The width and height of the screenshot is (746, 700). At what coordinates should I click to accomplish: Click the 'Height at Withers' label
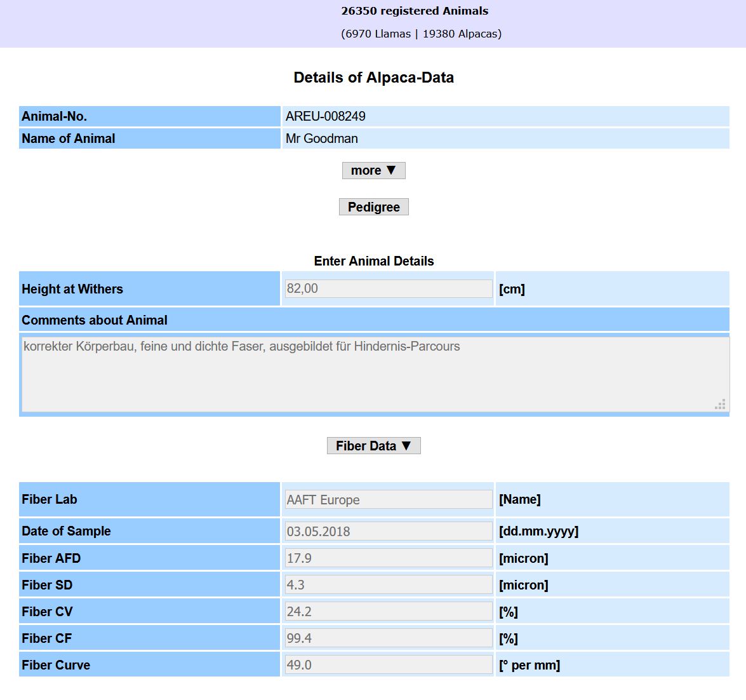click(x=72, y=289)
